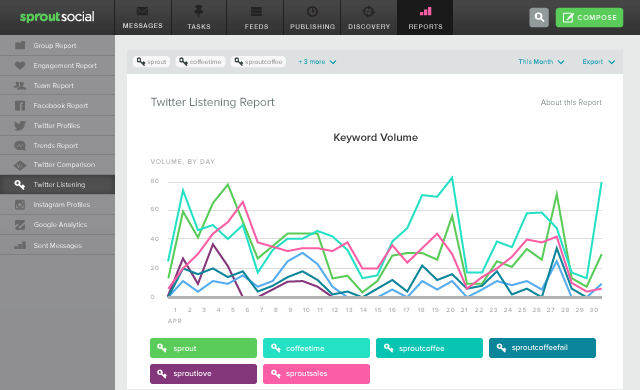Image resolution: width=640 pixels, height=390 pixels.
Task: Open Instagram Profiles in sidebar
Action: [57, 204]
